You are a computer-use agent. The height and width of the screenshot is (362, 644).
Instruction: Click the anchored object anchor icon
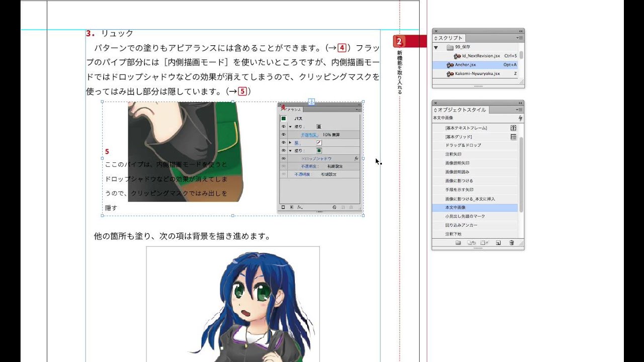click(311, 102)
